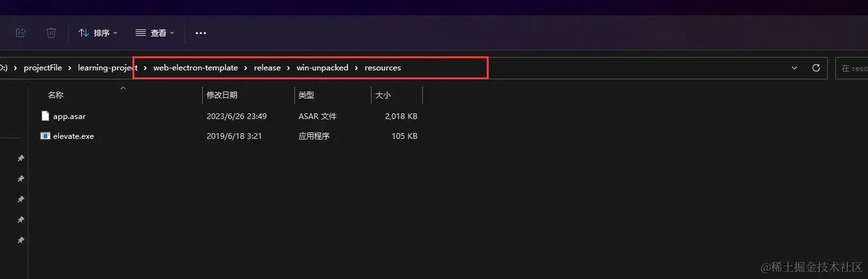Sort by the Name (名称) column header

56,95
